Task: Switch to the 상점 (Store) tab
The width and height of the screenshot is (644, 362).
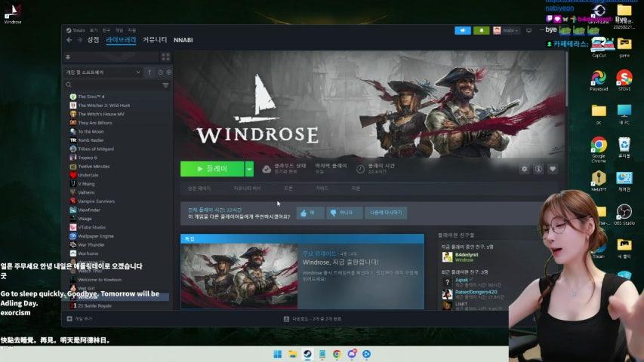Action: [93, 40]
